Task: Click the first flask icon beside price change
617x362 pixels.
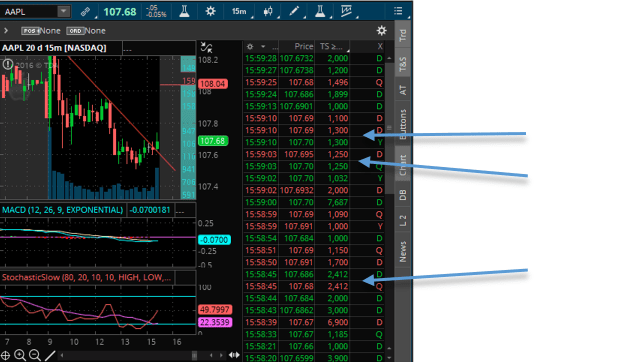Action: pos(184,11)
